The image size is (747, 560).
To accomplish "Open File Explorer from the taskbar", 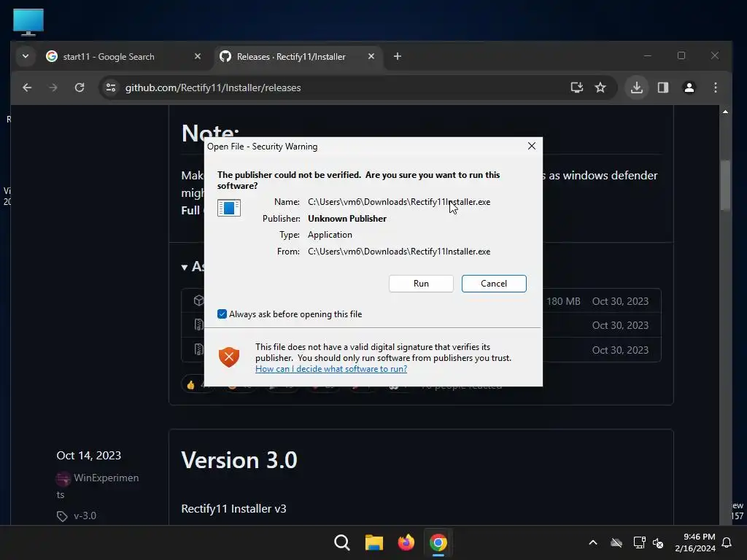I will pyautogui.click(x=374, y=542).
